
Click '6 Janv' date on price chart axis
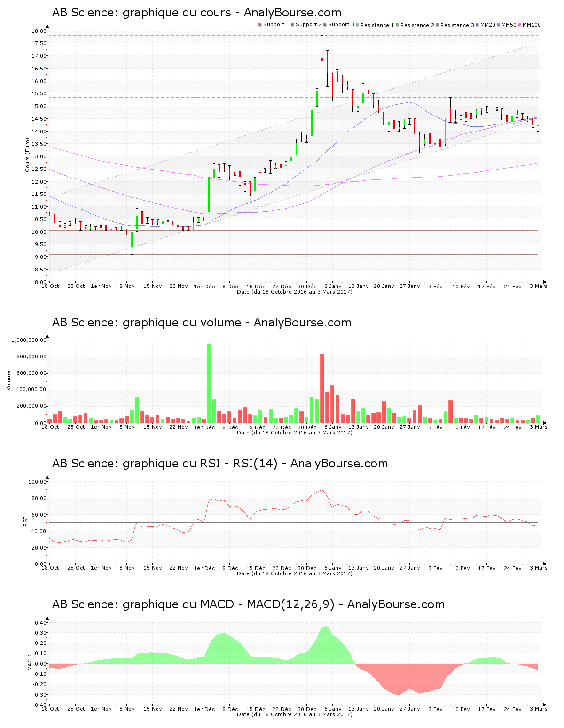[x=333, y=286]
